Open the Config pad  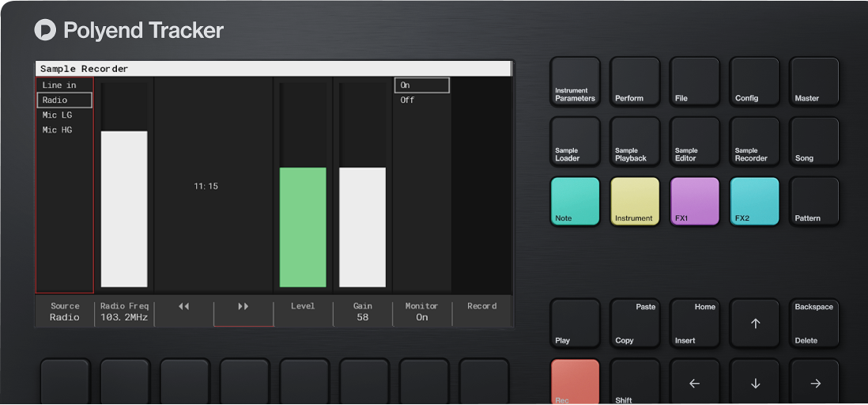[x=754, y=81]
